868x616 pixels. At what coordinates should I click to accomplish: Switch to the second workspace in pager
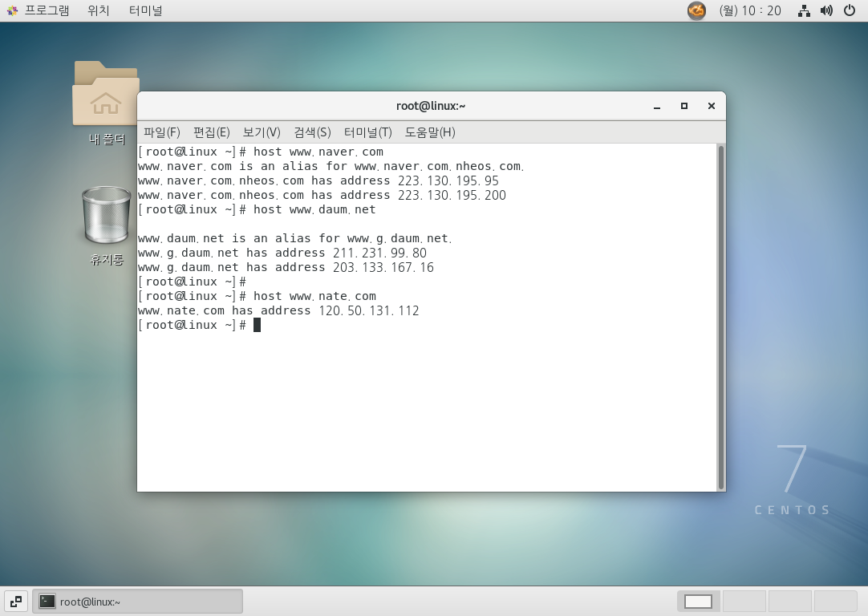(x=744, y=602)
